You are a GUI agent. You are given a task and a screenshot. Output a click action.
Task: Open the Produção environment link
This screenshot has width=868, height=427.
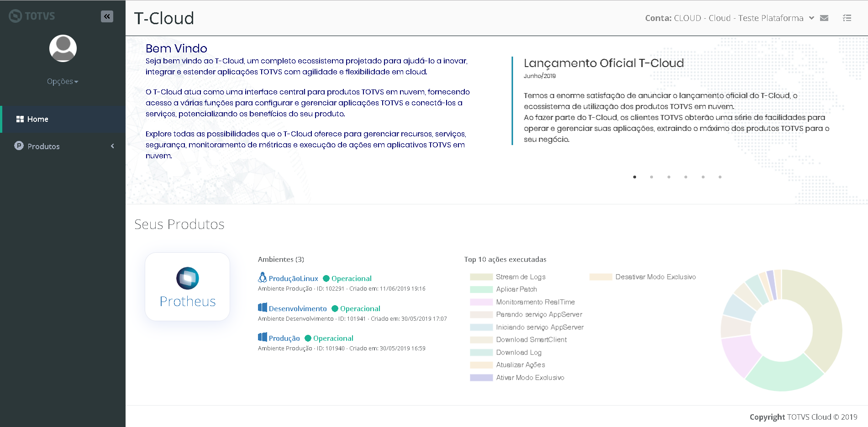[284, 338]
